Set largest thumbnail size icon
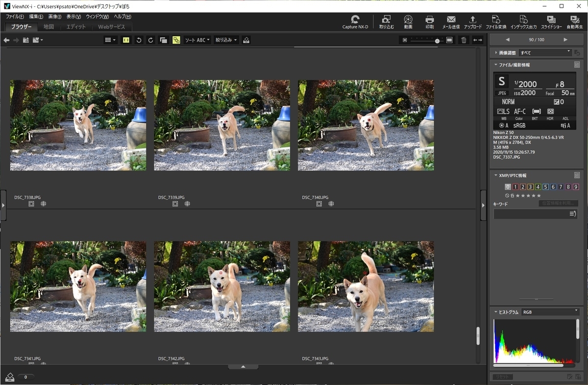588x385 pixels. coord(449,40)
